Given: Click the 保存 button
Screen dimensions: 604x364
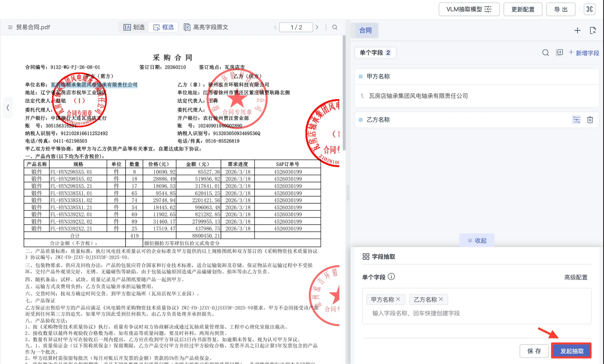Looking at the screenshot, I should [x=534, y=351].
